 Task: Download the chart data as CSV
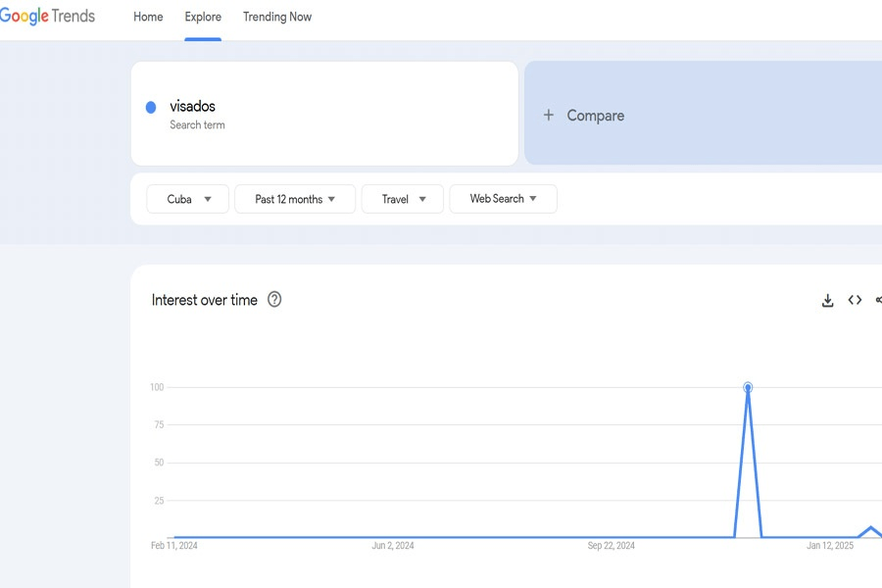pyautogui.click(x=827, y=301)
